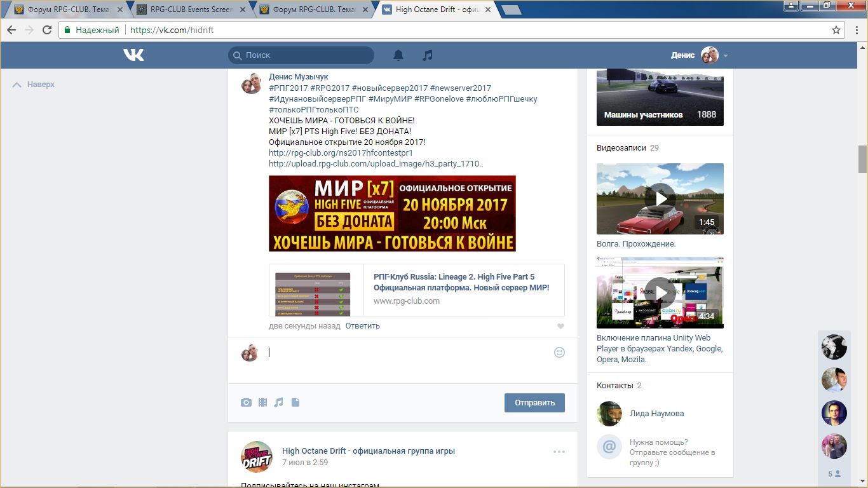
Task: Click Ответить reply link
Action: tap(362, 326)
